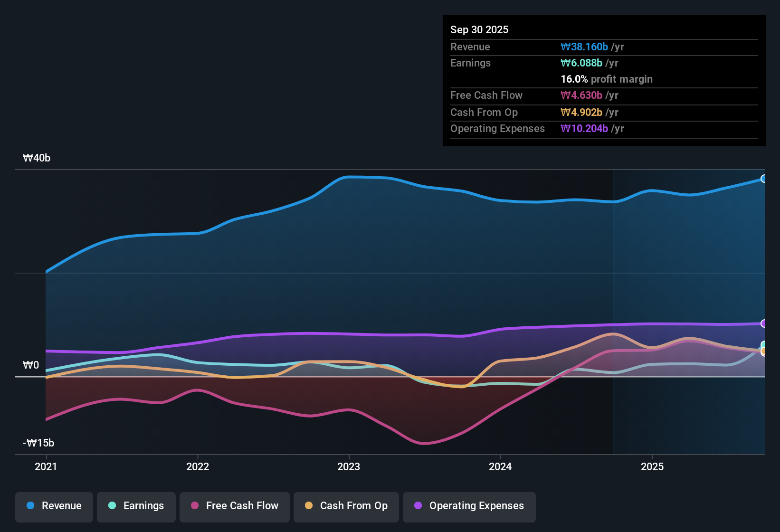Toggle the Revenue series visibility
The height and width of the screenshot is (532, 780).
54,506
